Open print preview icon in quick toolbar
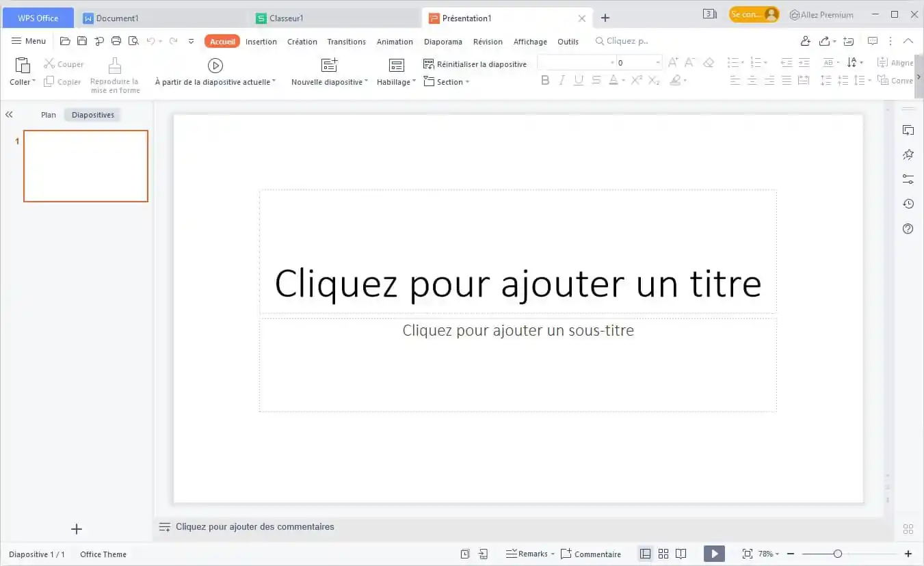 (x=133, y=41)
